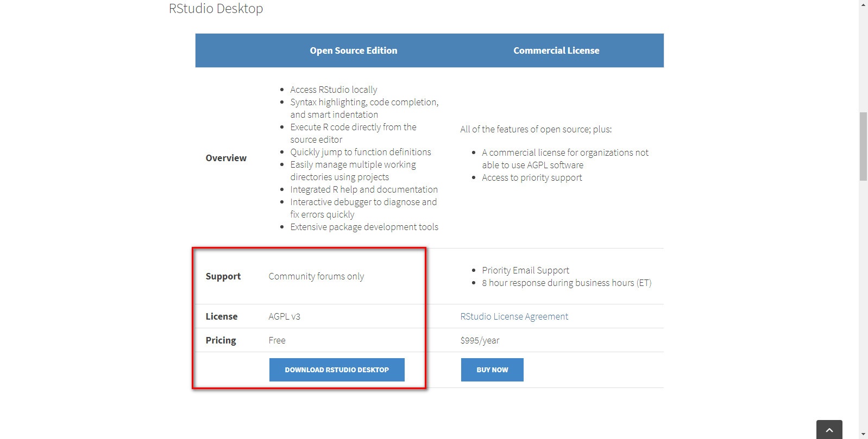The width and height of the screenshot is (868, 439).
Task: Click the vertical scrollbar thumb
Action: point(863,147)
